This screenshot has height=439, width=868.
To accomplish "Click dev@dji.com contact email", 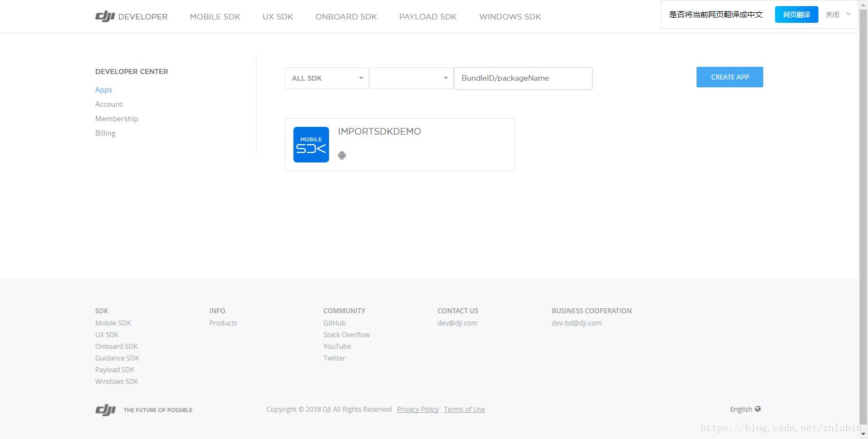I will click(x=458, y=323).
